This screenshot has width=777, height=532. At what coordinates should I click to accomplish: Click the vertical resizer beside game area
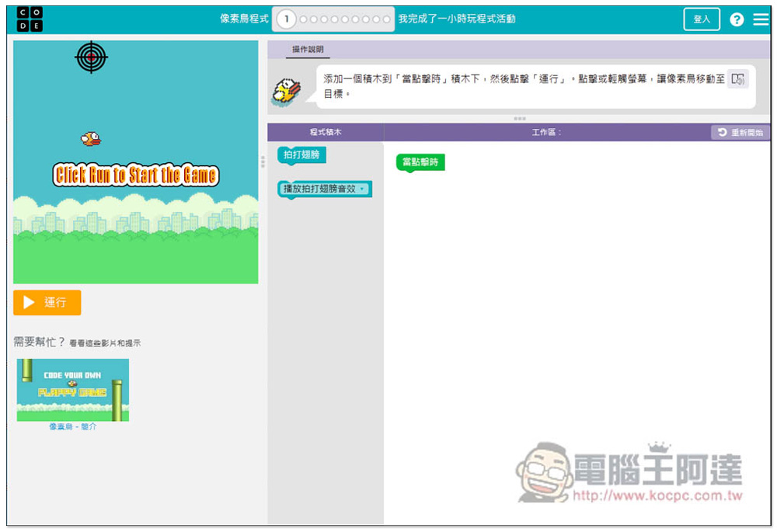point(263,161)
